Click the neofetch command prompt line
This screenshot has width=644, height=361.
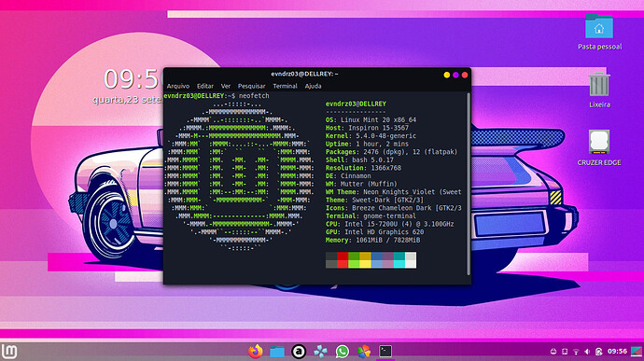pyautogui.click(x=217, y=96)
